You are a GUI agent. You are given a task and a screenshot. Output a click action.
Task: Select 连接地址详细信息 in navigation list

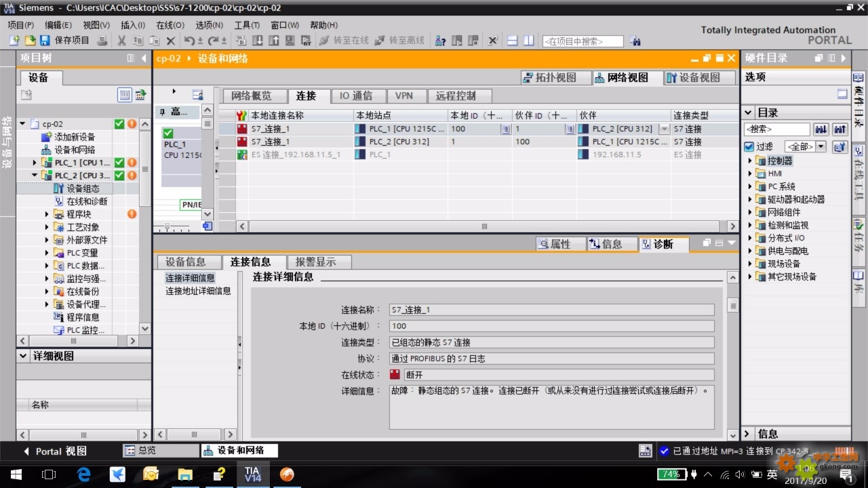[198, 291]
